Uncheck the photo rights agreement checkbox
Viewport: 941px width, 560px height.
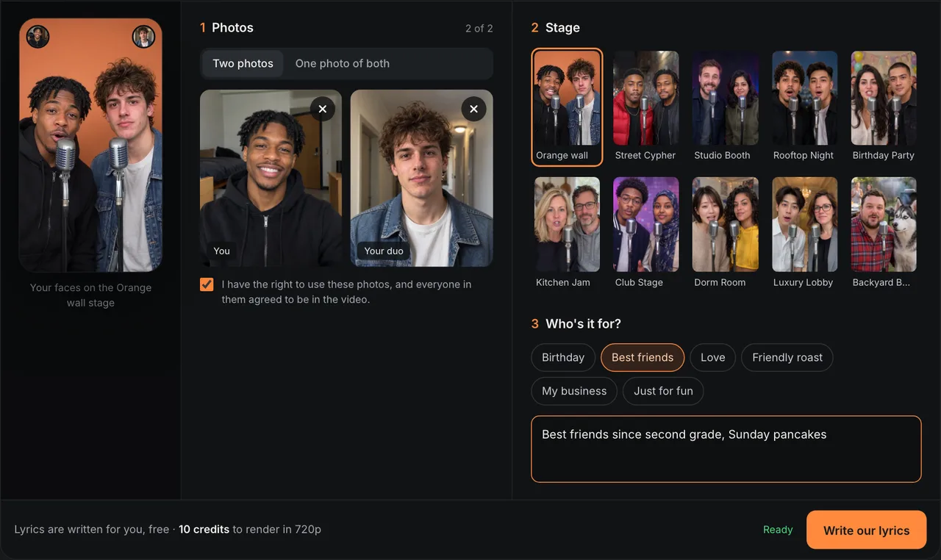pos(207,284)
